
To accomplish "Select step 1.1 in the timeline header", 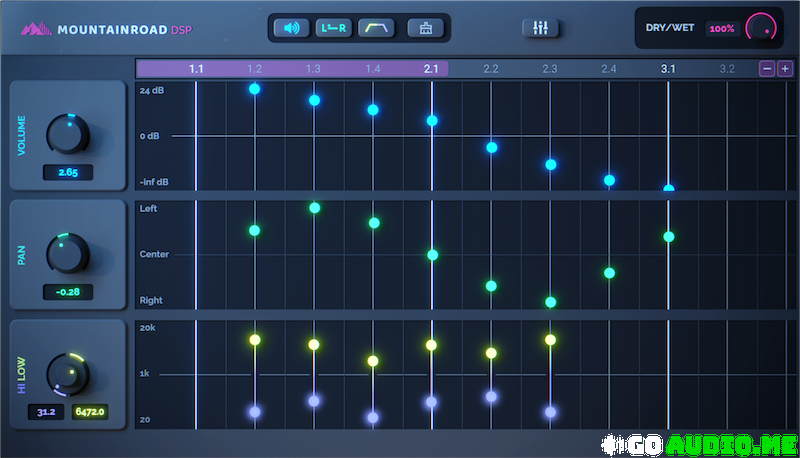I will click(196, 69).
